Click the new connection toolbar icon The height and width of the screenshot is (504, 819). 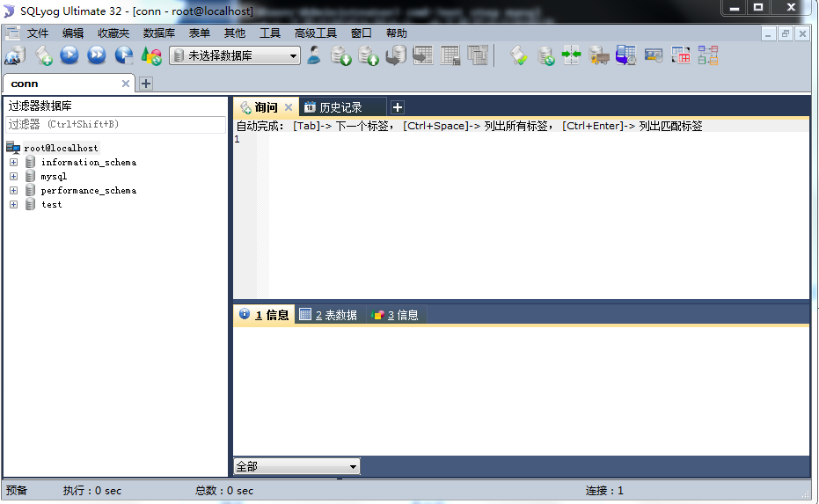coord(15,55)
